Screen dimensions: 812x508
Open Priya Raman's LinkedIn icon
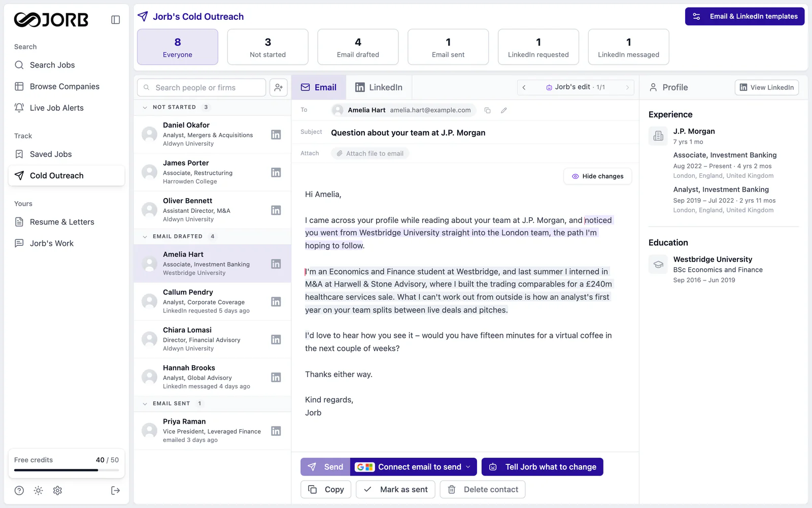click(x=276, y=431)
